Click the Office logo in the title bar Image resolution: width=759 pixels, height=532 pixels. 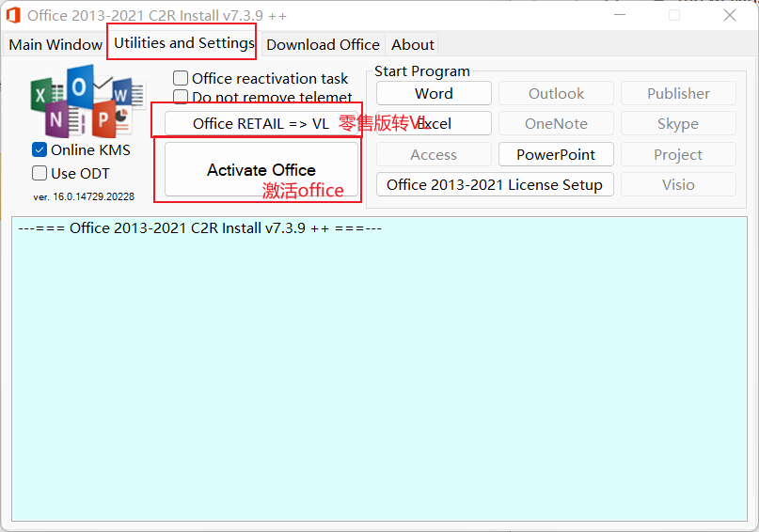click(13, 15)
